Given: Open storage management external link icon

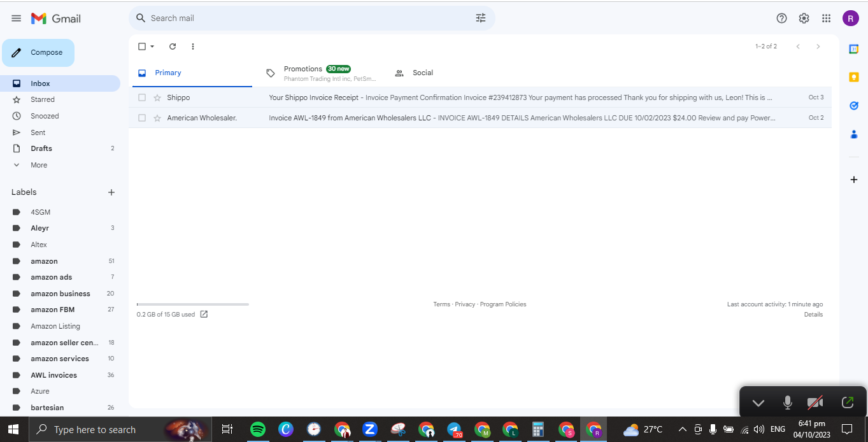Looking at the screenshot, I should pyautogui.click(x=204, y=314).
